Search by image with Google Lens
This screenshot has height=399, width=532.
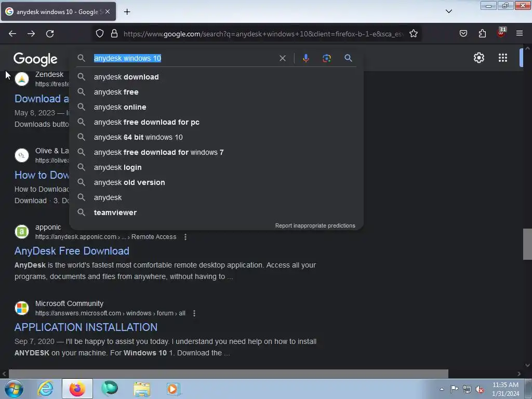click(x=327, y=58)
